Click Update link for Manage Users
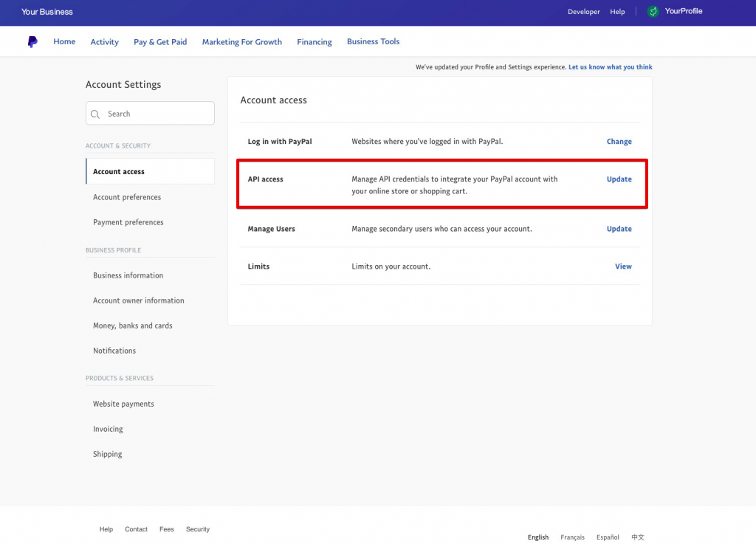 pos(619,229)
